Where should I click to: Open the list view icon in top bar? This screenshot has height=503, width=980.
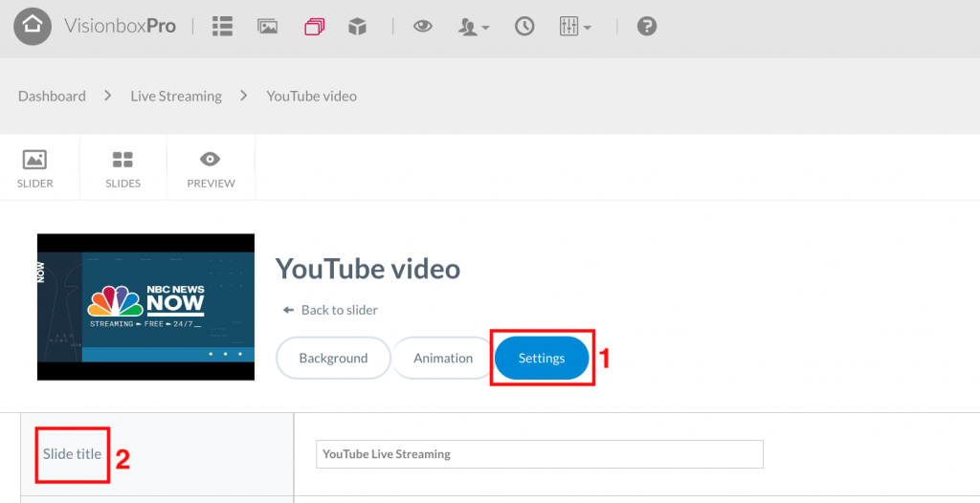[x=222, y=26]
